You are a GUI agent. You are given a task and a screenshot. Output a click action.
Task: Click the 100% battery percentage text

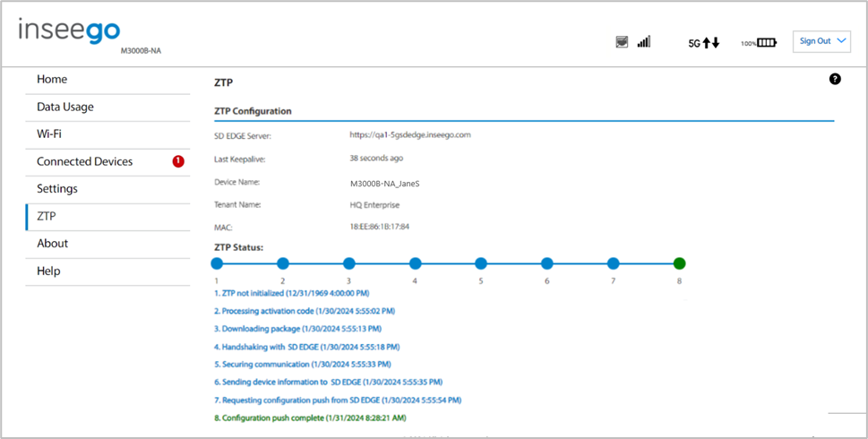tap(749, 43)
